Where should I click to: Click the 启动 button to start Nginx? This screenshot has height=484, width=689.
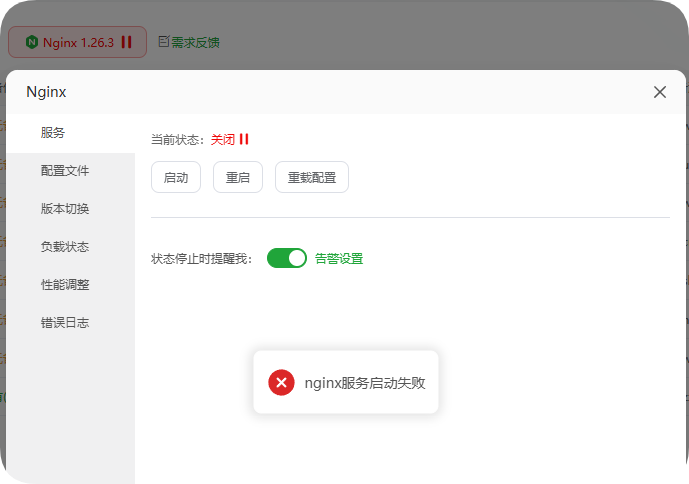point(176,177)
